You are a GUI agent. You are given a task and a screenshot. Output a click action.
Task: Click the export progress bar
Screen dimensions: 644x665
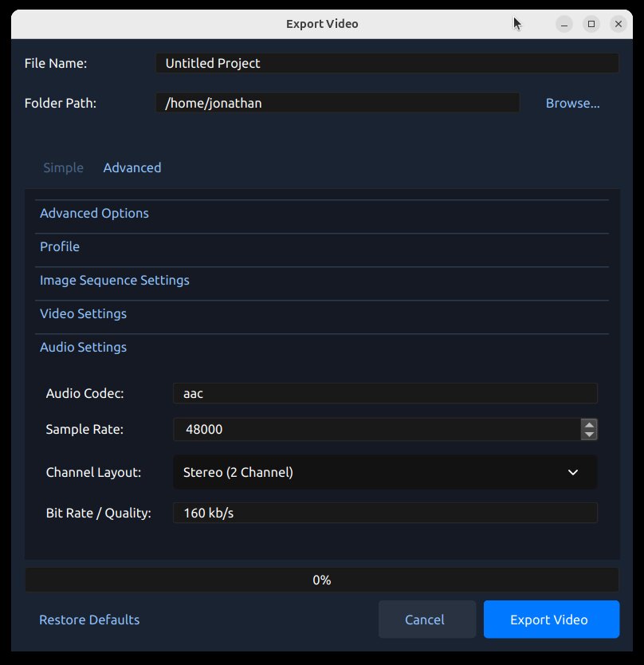click(322, 580)
